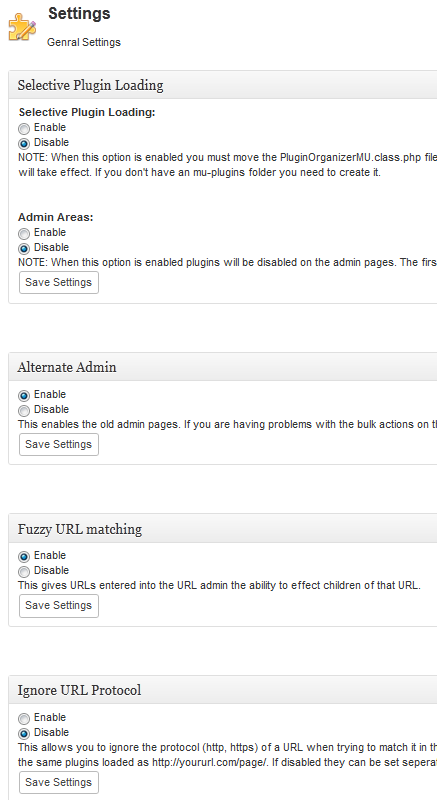Image resolution: width=437 pixels, height=800 pixels.
Task: Save Settings in Selective Plugin Loading box
Action: 59,283
